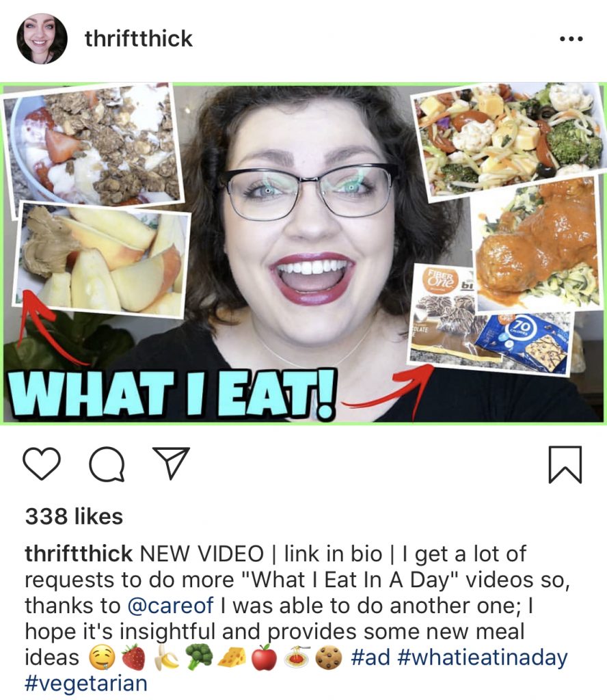
Task: Share post using the paper plane icon
Action: [172, 463]
